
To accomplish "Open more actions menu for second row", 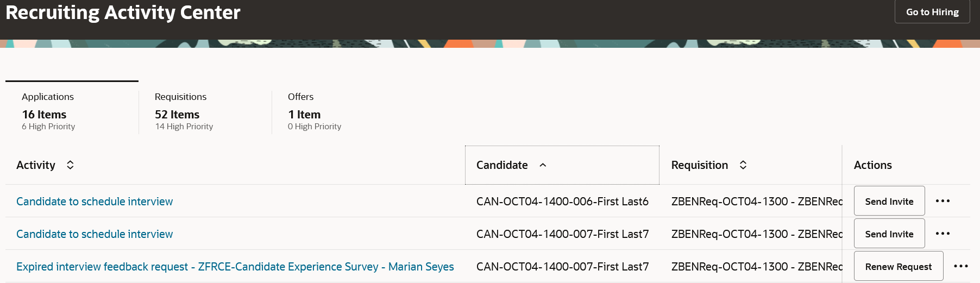I will click(943, 234).
